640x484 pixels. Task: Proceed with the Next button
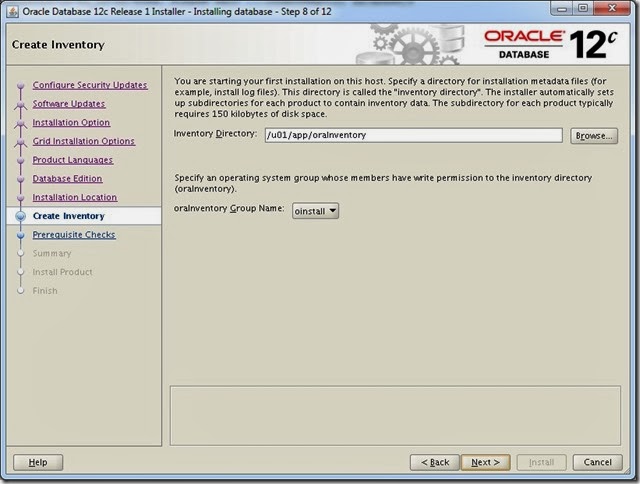point(485,462)
